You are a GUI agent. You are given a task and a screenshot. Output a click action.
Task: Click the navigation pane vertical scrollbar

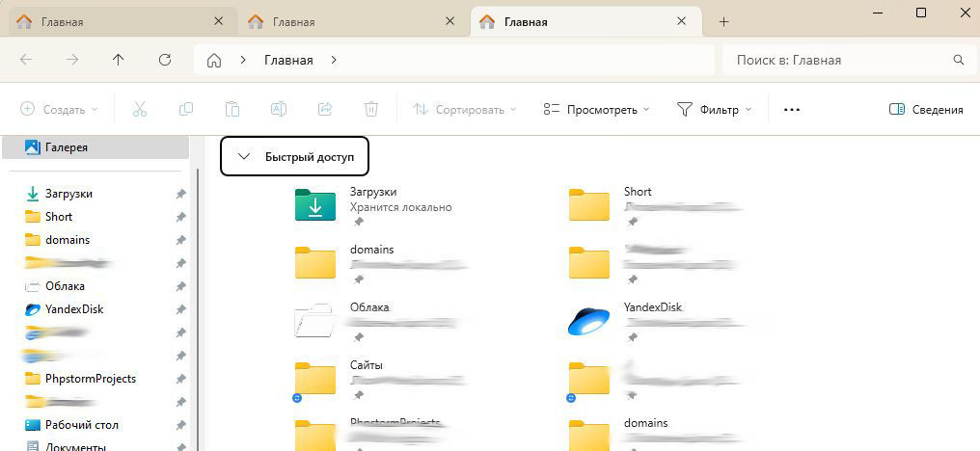click(x=198, y=309)
